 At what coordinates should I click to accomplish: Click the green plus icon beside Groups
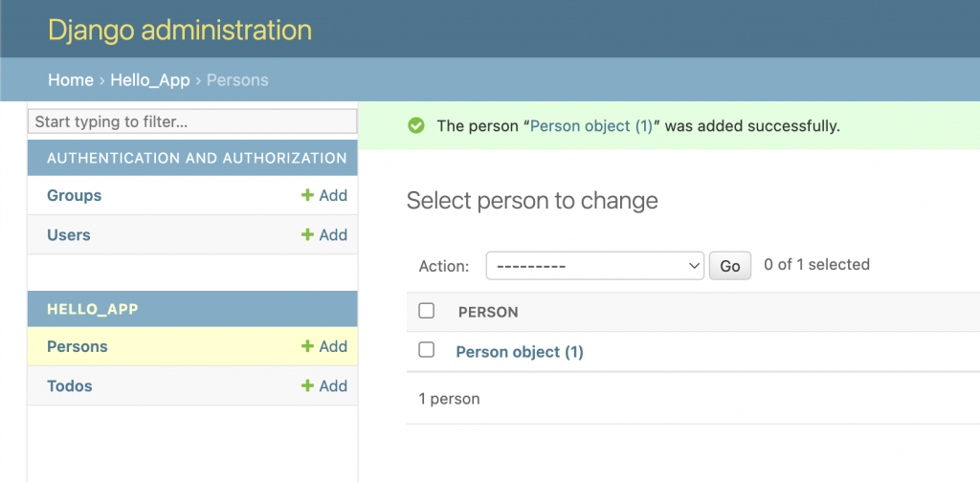click(x=307, y=195)
